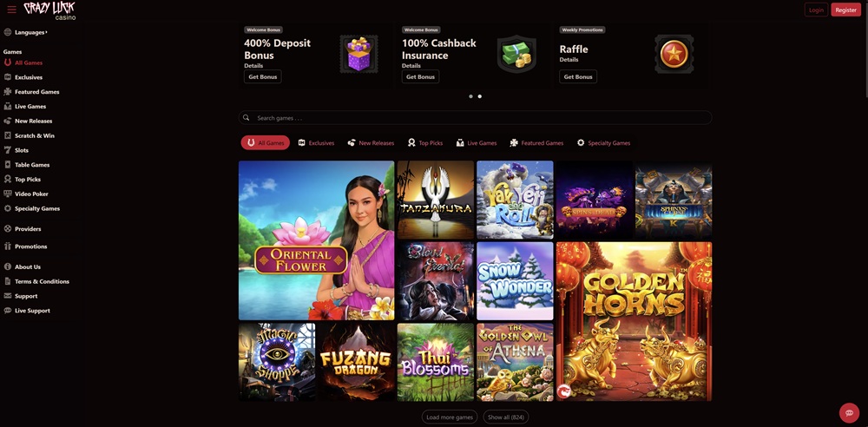Click the magnifier icon in search bar

coord(247,118)
